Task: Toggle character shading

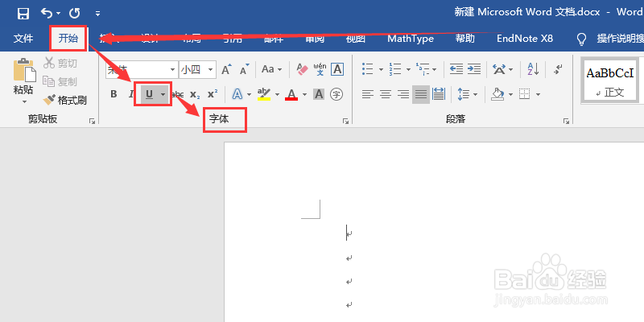Action: pos(319,94)
